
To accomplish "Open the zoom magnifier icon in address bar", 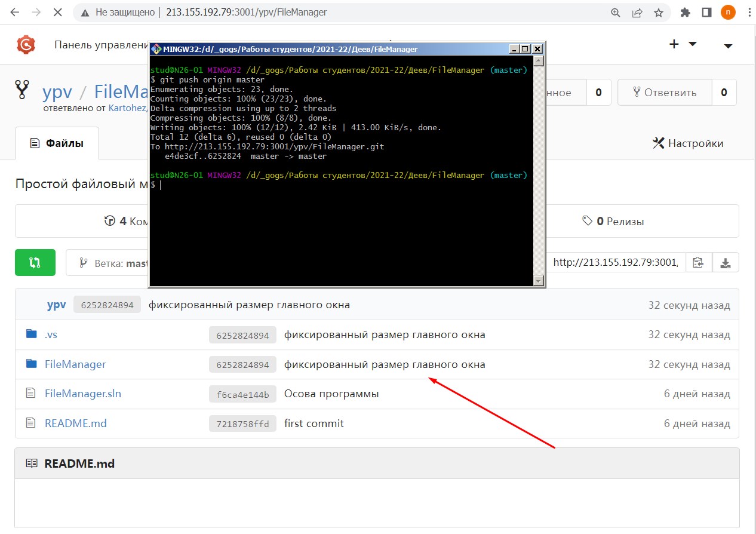I will pos(616,13).
